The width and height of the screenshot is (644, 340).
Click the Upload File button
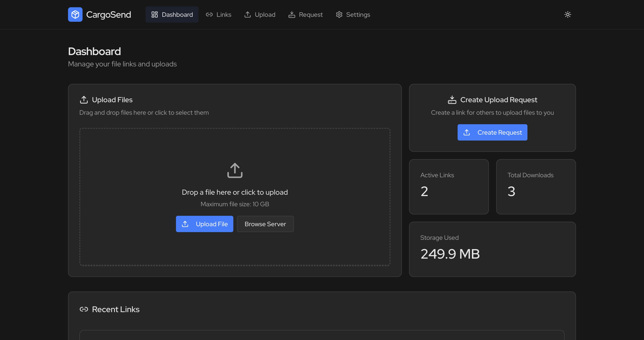click(205, 224)
